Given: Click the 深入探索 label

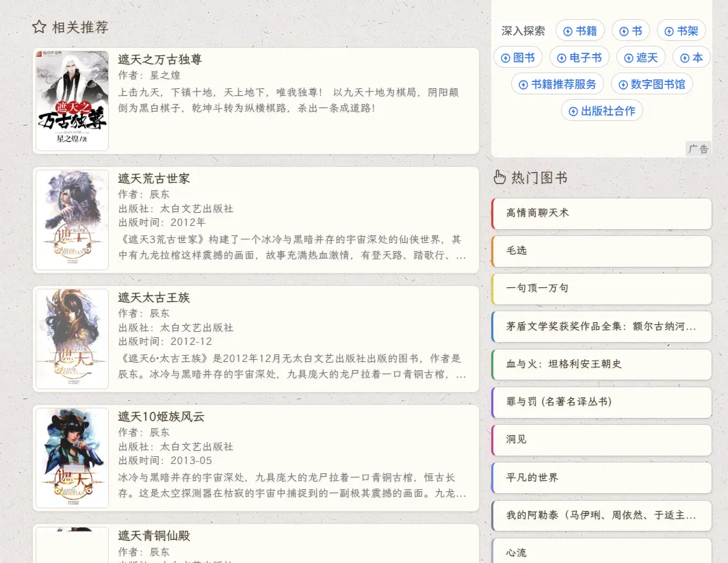Looking at the screenshot, I should click(523, 31).
